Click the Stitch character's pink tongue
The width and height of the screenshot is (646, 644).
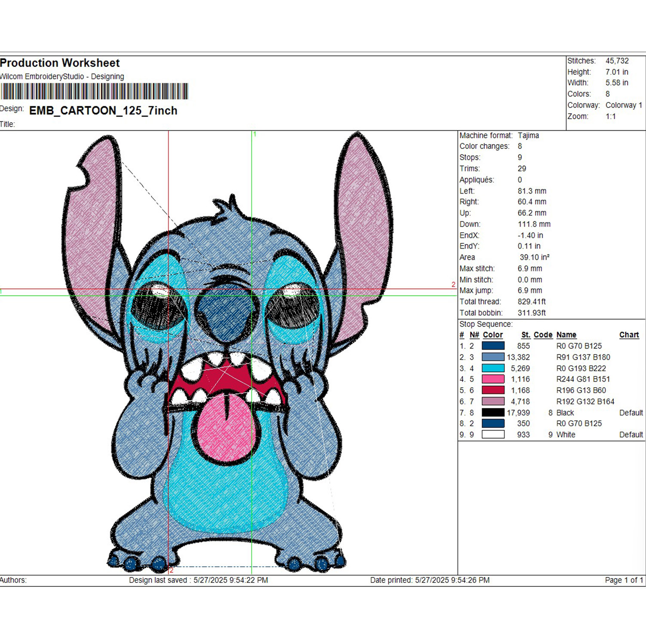(224, 424)
